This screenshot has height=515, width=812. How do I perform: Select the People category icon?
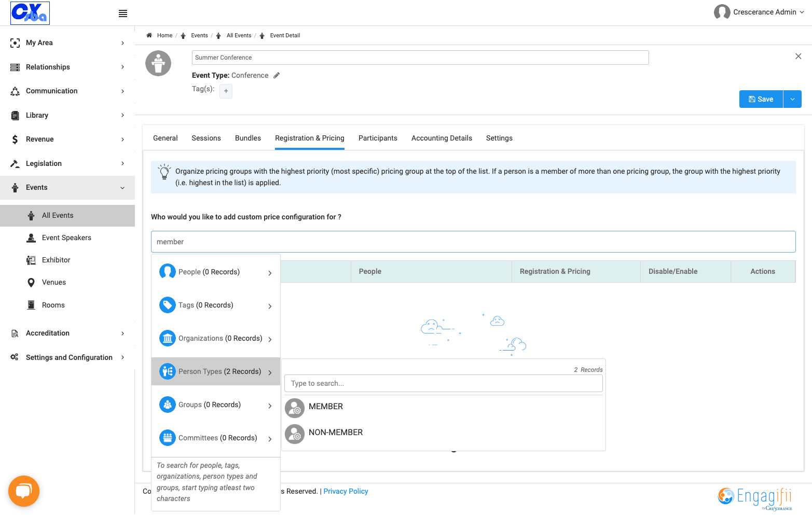click(168, 271)
